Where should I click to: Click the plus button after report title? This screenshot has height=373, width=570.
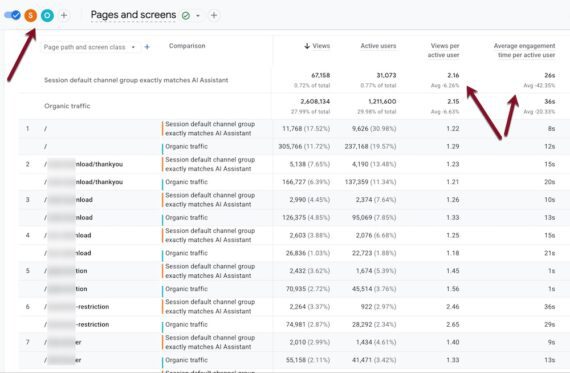coord(214,15)
